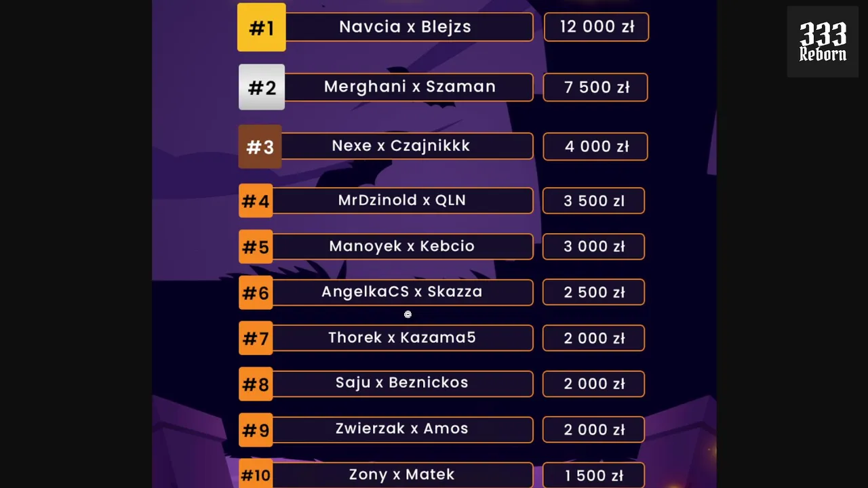868x488 pixels.
Task: Select the orange #4 rank badge
Action: [256, 201]
